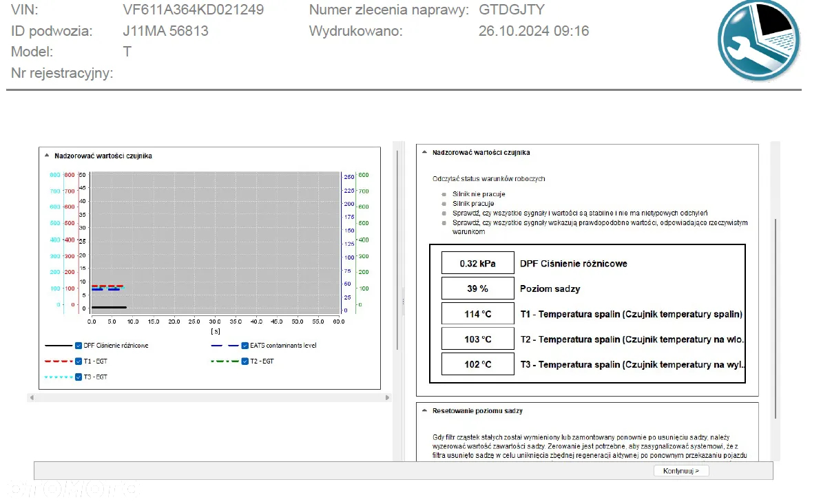This screenshot has width=832, height=504.
Task: Click right arrow of chart horizontal scrollbar
Action: (387, 397)
